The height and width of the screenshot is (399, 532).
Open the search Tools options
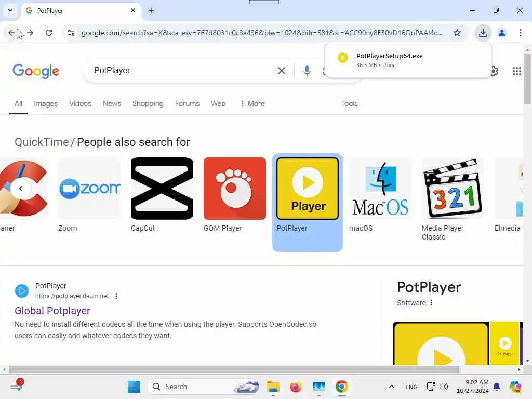tap(349, 103)
